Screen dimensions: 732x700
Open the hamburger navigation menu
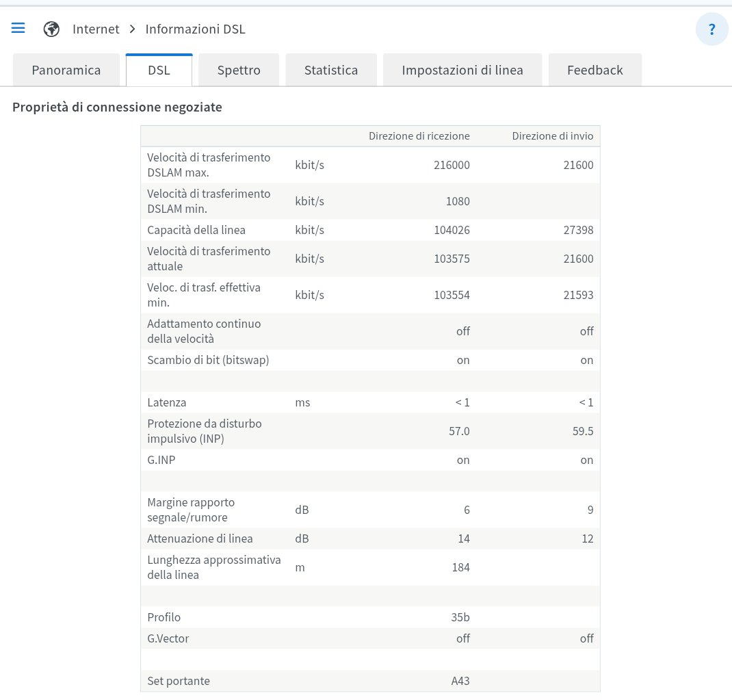tap(18, 28)
